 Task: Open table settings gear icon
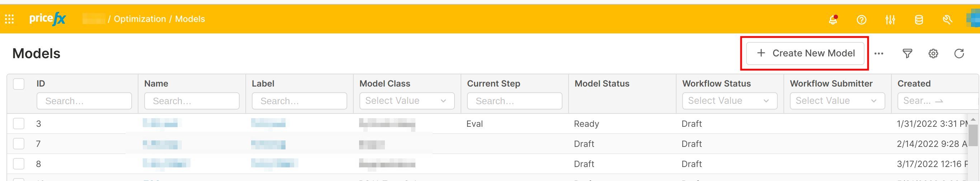[x=933, y=54]
